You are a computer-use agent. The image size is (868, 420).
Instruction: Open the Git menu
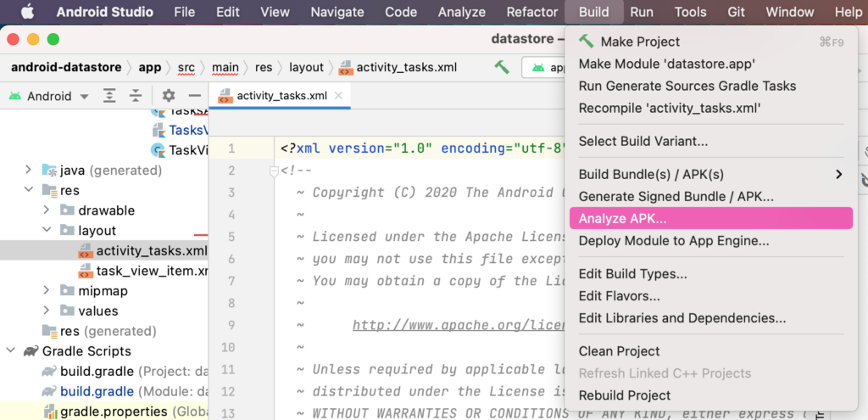[x=736, y=12]
